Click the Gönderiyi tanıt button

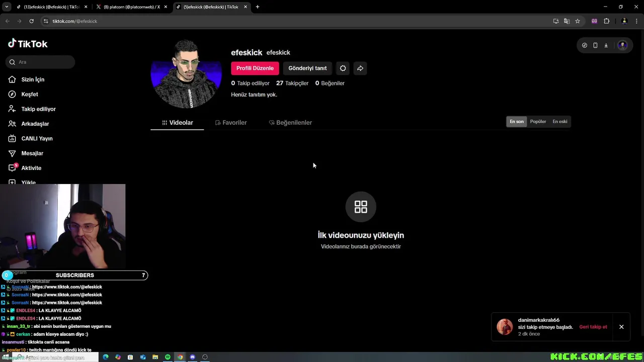(307, 68)
